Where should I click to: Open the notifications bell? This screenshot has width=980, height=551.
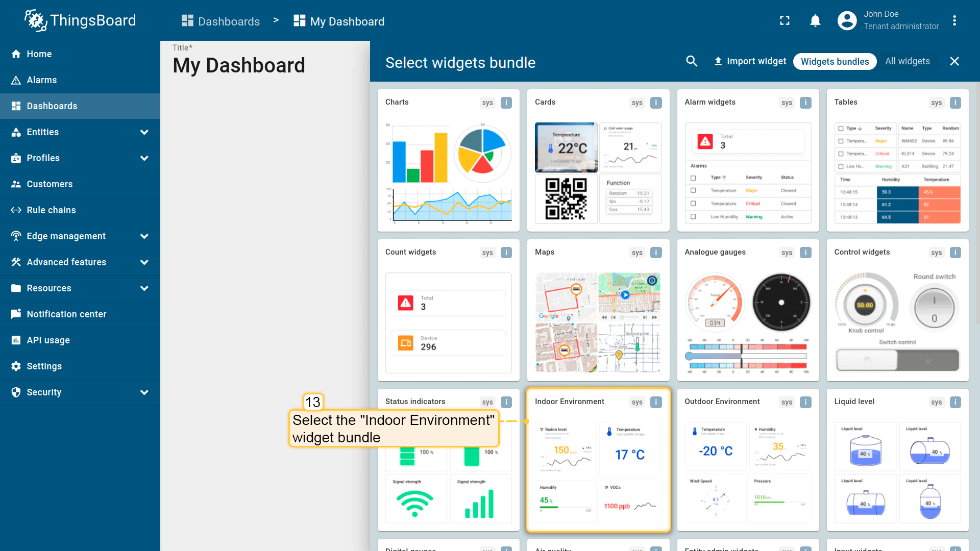(x=815, y=21)
